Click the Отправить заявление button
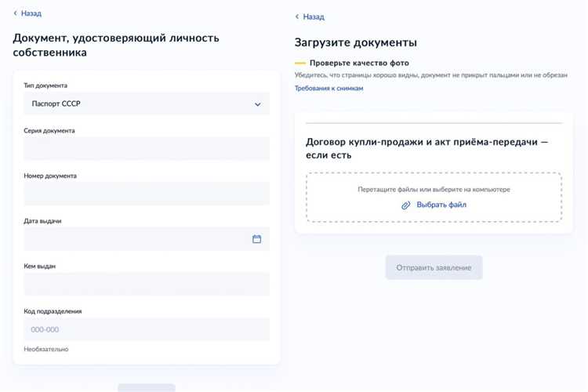The image size is (588, 392). [434, 267]
